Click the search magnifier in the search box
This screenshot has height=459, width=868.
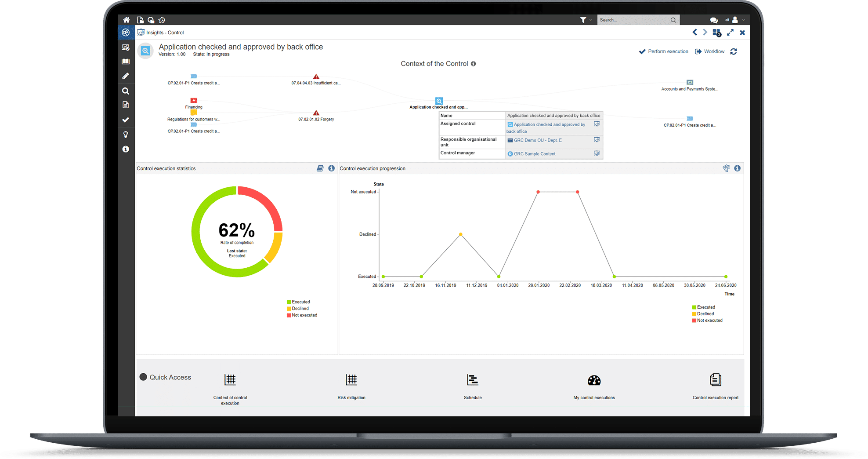(673, 20)
